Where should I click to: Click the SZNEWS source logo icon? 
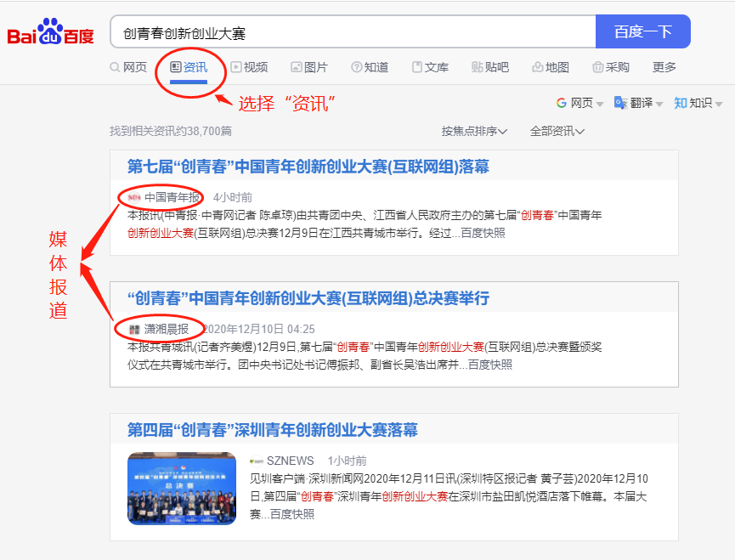(257, 461)
